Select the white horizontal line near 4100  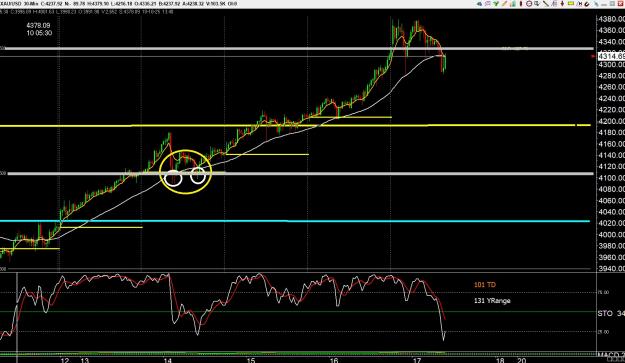coord(301,174)
